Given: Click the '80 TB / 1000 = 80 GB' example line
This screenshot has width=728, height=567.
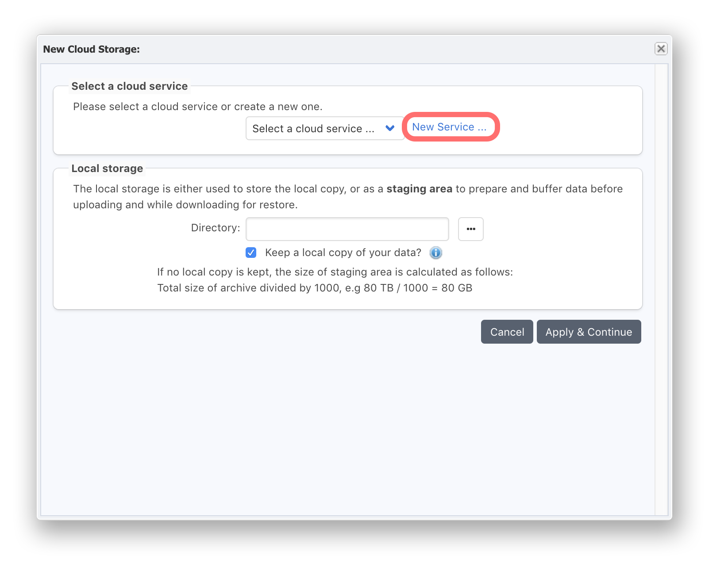Looking at the screenshot, I should pos(315,288).
